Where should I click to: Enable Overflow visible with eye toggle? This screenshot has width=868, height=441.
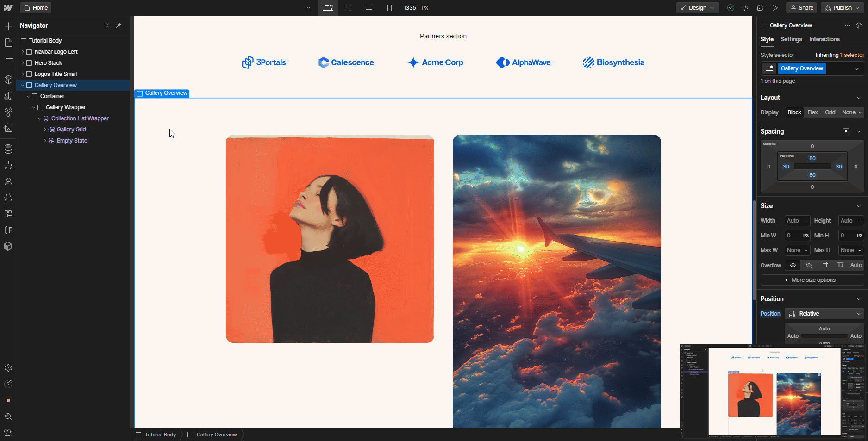pos(793,265)
